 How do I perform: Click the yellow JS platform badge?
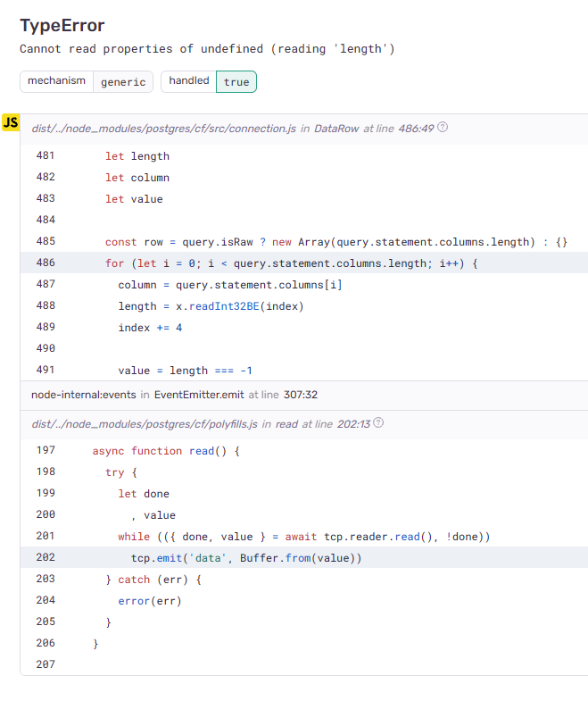tap(11, 123)
